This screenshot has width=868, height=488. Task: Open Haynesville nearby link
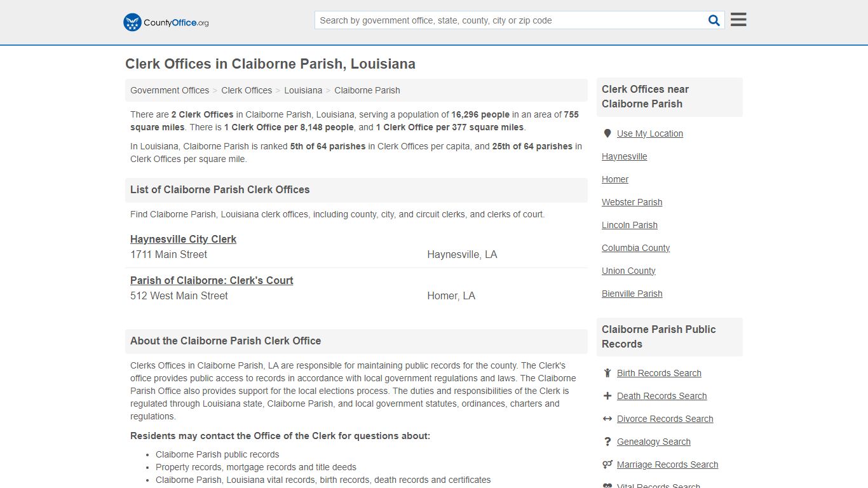(625, 156)
